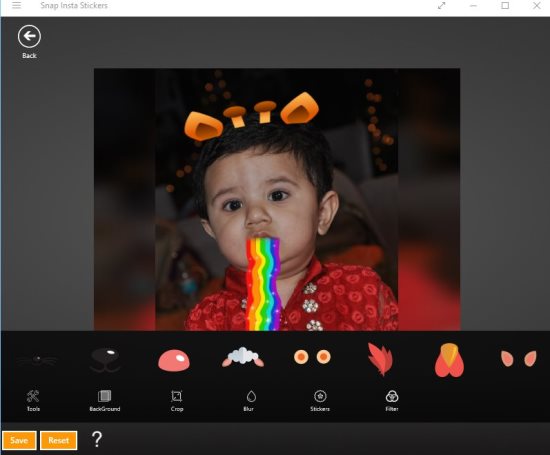Image resolution: width=550 pixels, height=455 pixels.
Task: Click the rainbow tongue sticker on photo
Action: click(263, 284)
